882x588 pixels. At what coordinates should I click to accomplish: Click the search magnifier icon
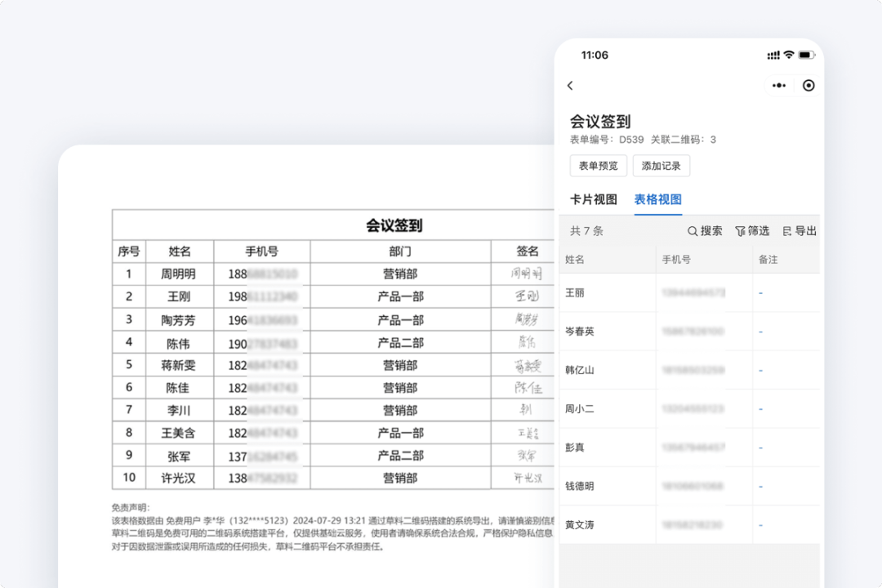pos(693,231)
